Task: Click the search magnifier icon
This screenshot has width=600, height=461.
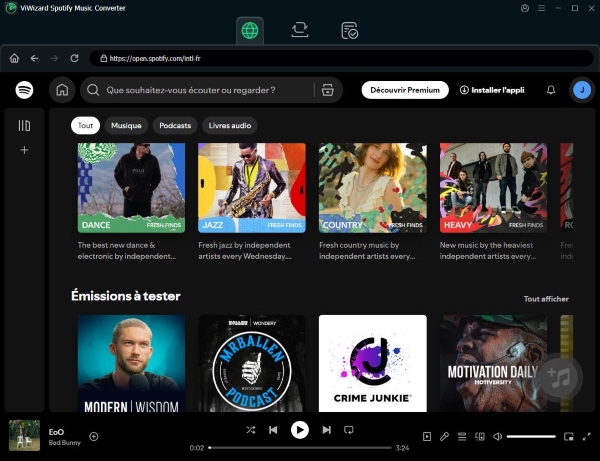Action: click(93, 90)
